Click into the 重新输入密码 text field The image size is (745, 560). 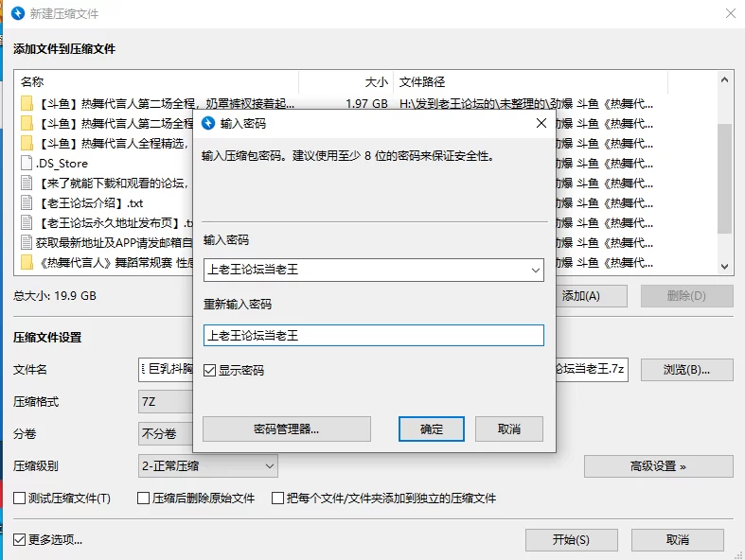pyautogui.click(x=373, y=335)
